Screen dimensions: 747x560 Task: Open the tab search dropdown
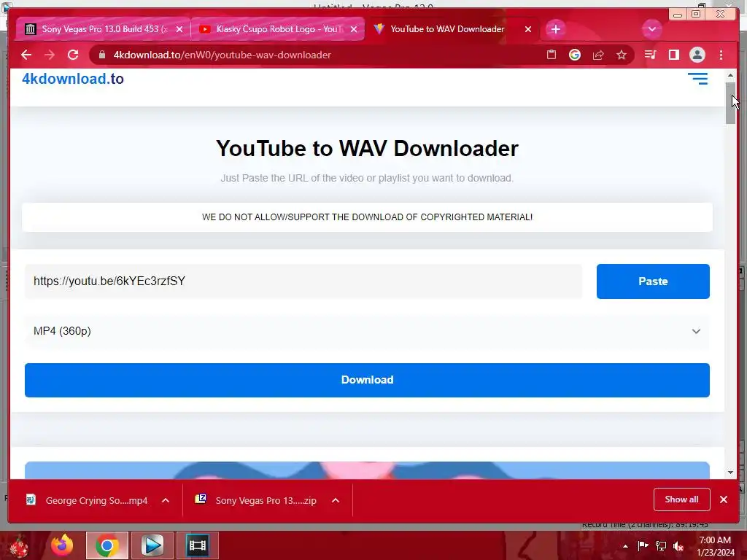pos(651,29)
